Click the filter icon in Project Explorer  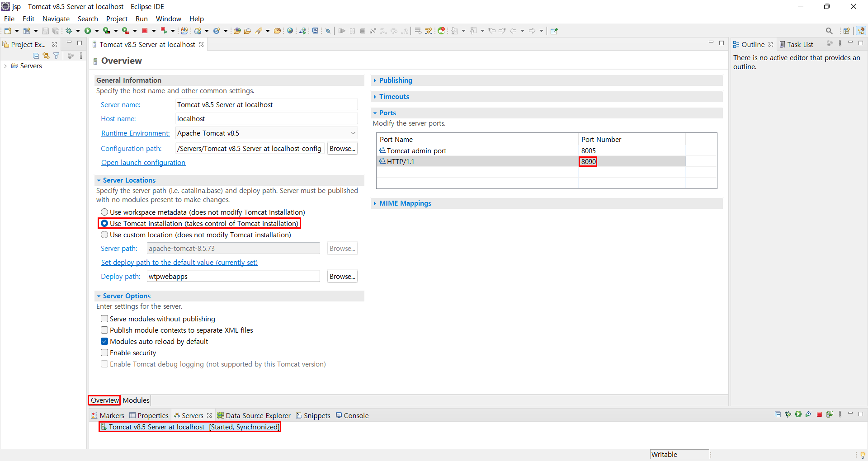tap(57, 56)
